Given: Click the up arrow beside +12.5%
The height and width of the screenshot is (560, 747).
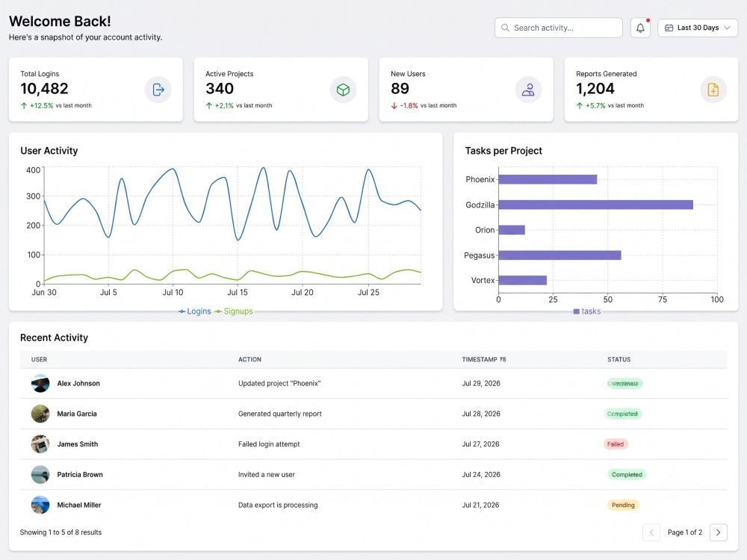Looking at the screenshot, I should 24,106.
